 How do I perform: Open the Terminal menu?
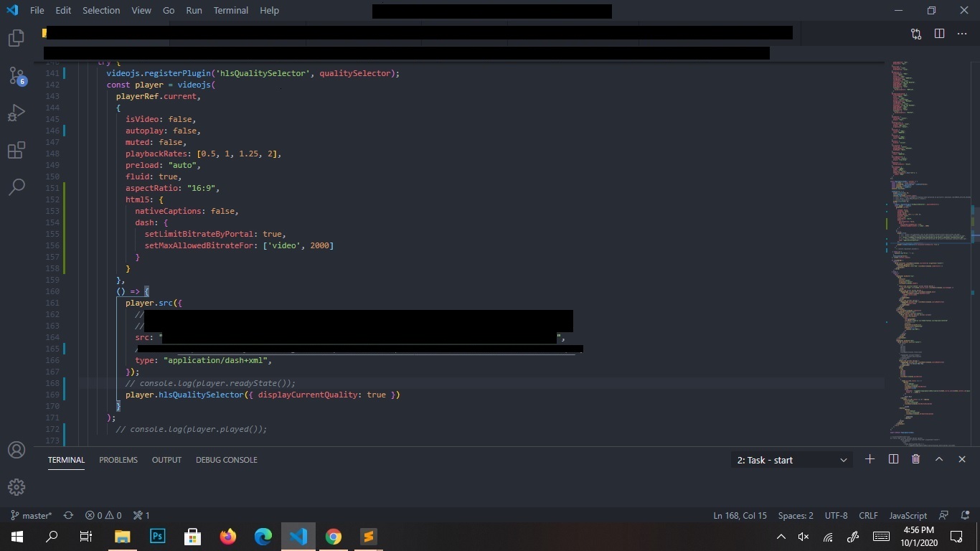tap(230, 10)
